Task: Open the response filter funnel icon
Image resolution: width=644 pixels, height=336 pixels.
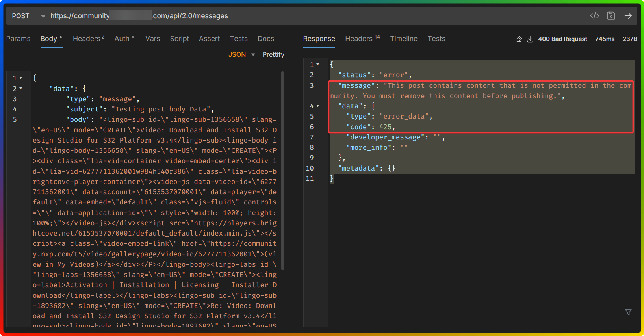Action: click(628, 312)
